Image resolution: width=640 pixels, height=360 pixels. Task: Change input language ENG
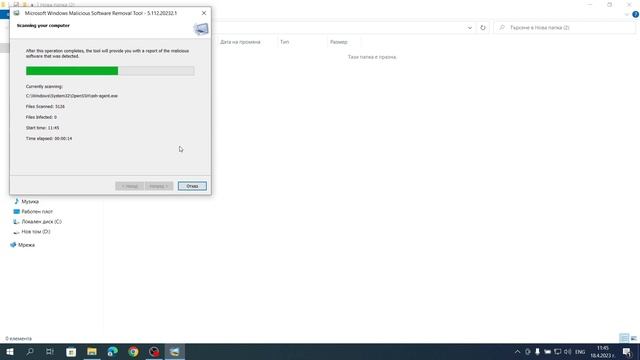(x=580, y=352)
